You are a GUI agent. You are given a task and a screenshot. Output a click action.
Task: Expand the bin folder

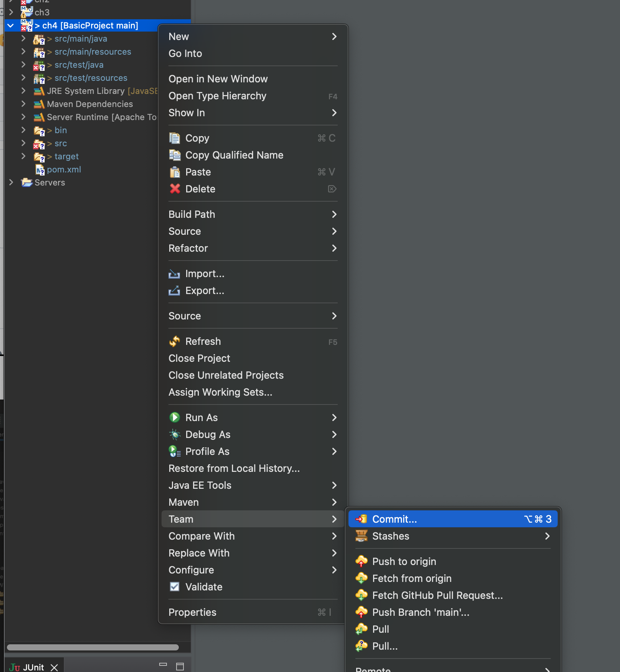pyautogui.click(x=23, y=130)
